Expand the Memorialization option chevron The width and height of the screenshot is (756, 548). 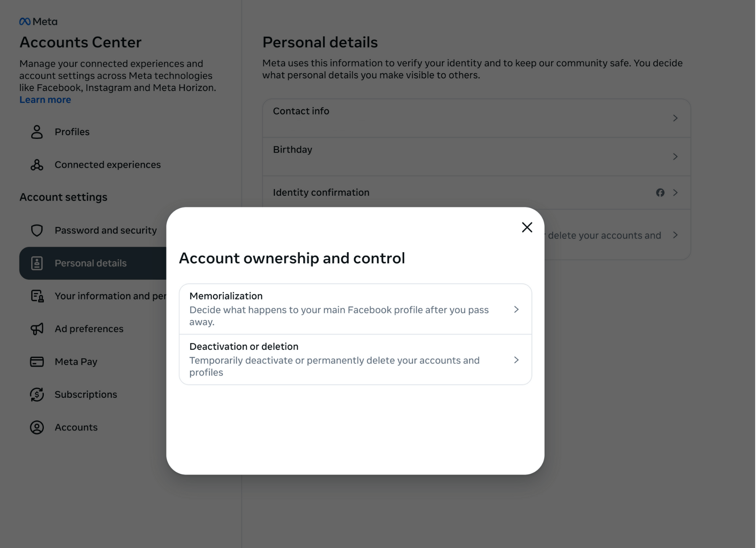tap(516, 310)
